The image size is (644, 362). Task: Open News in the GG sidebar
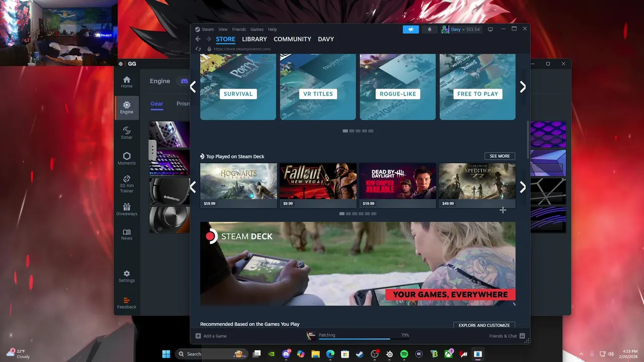pyautogui.click(x=127, y=234)
